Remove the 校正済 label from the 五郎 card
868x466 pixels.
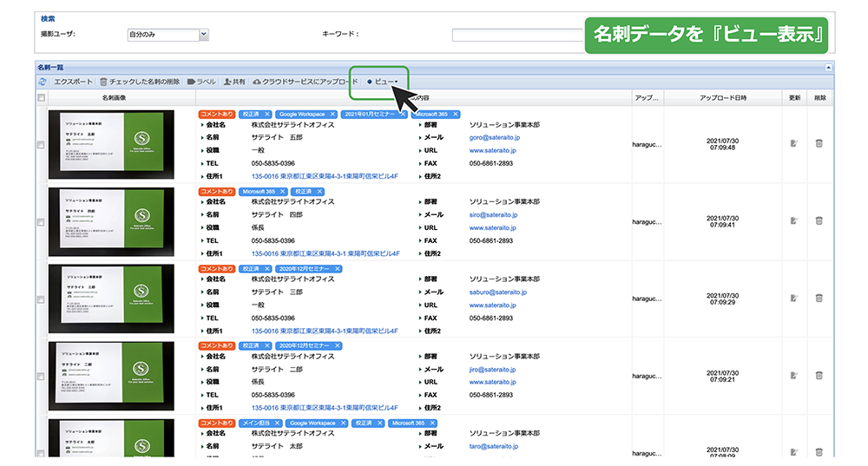pos(266,115)
